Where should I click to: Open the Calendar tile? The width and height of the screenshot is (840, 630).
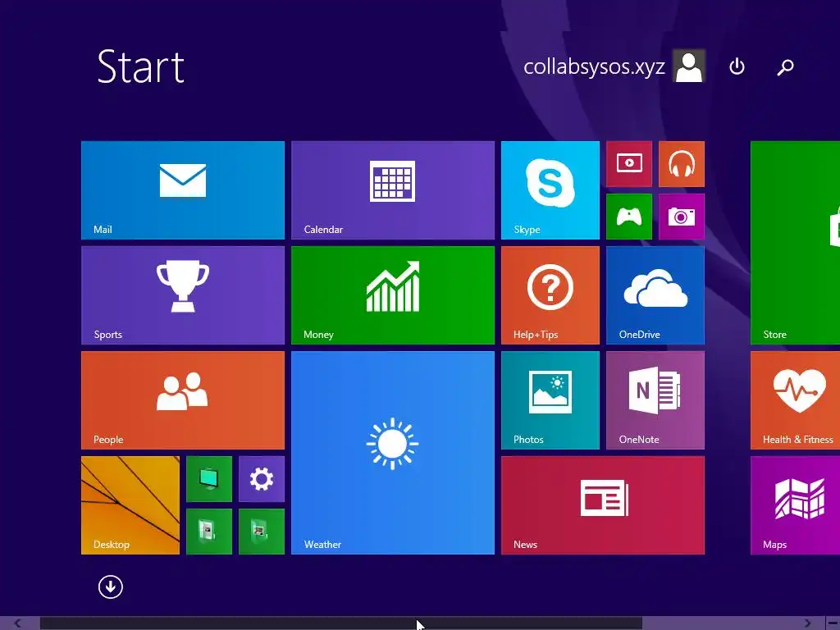393,190
